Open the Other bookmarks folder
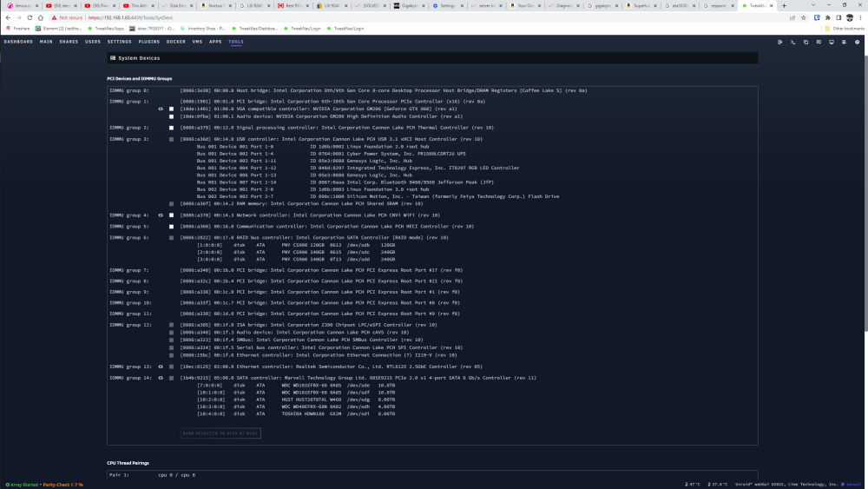This screenshot has height=489, width=868. click(845, 29)
